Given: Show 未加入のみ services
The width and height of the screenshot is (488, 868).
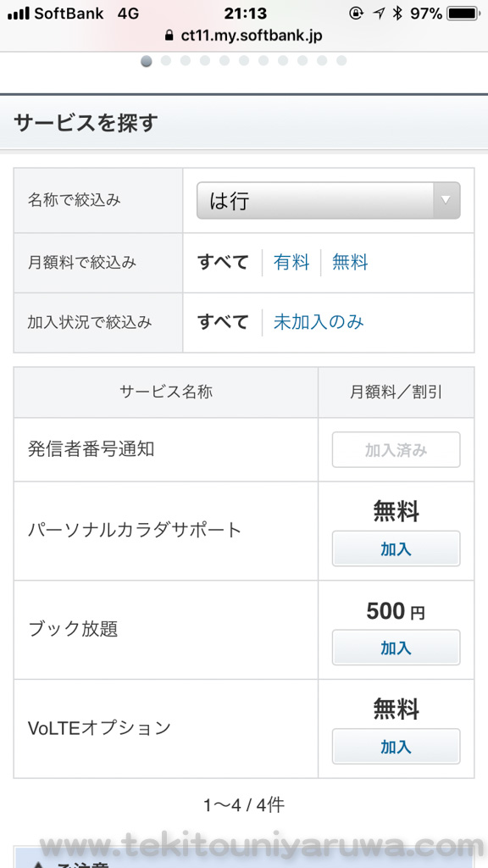Looking at the screenshot, I should point(319,322).
